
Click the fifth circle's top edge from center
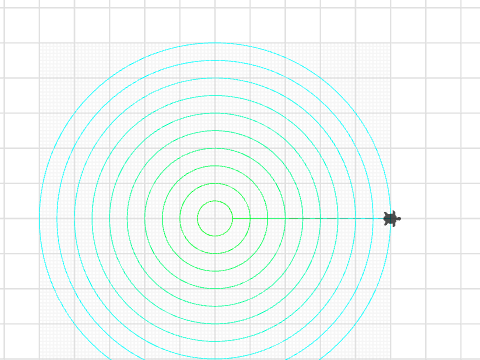point(215,131)
